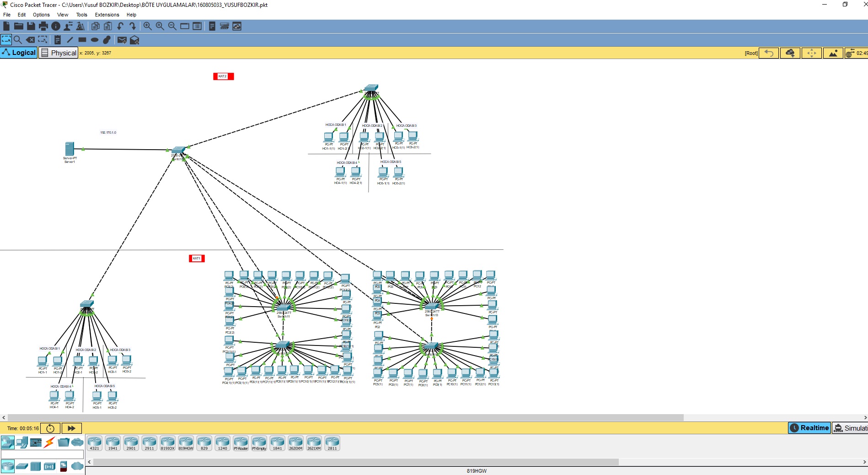Screen dimensions: 868x475
Task: Toggle Realtime mode on
Action: coord(809,428)
